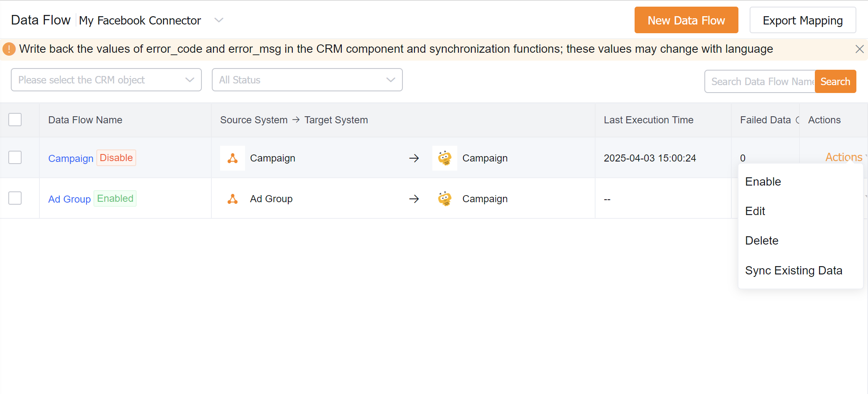Open the CRM object dropdown
This screenshot has height=394, width=868.
coord(106,80)
